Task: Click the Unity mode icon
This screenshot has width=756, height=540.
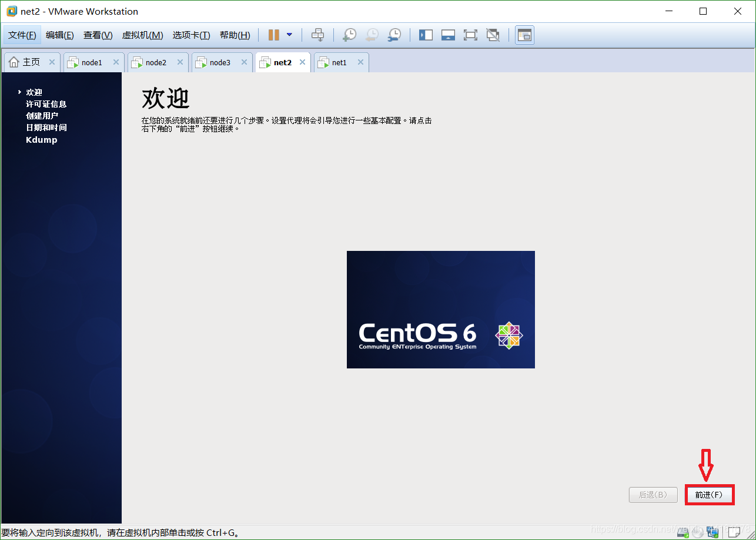Action: tap(493, 35)
